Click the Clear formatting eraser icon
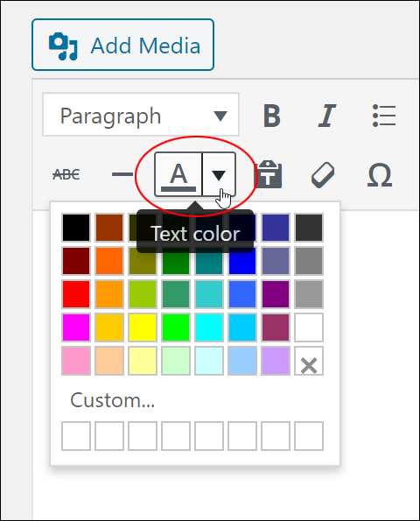 point(323,174)
